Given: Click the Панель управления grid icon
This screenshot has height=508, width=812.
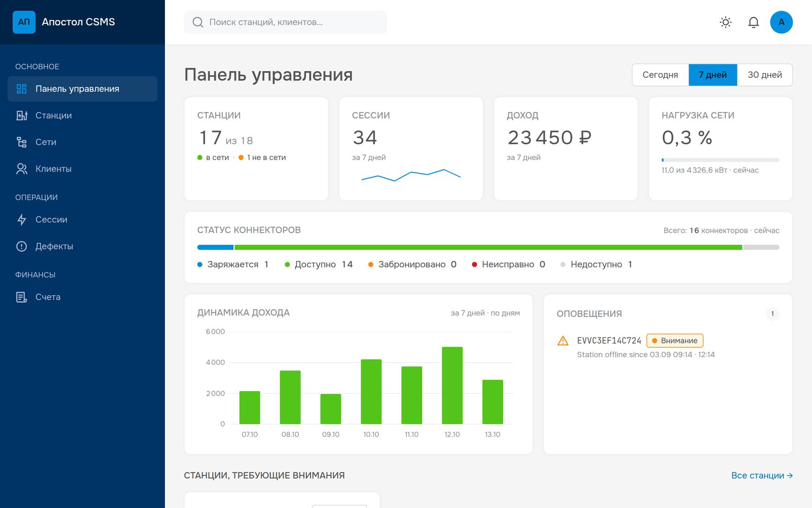Looking at the screenshot, I should tap(21, 89).
